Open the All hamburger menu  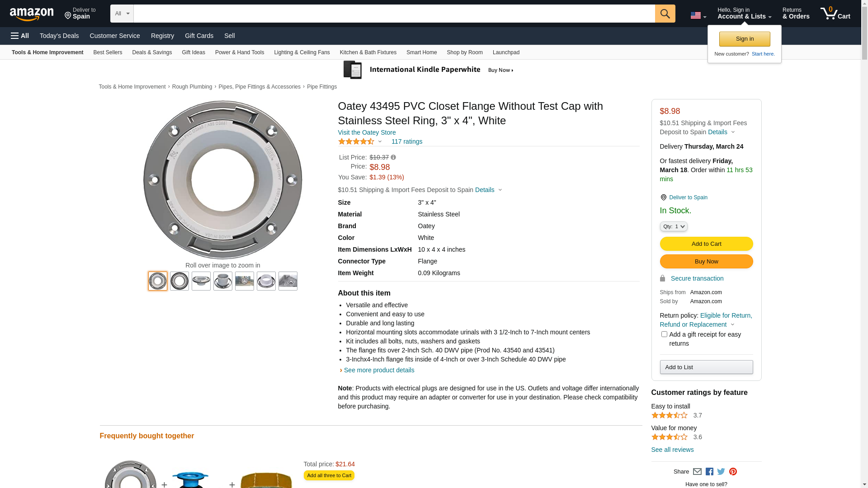point(20,36)
